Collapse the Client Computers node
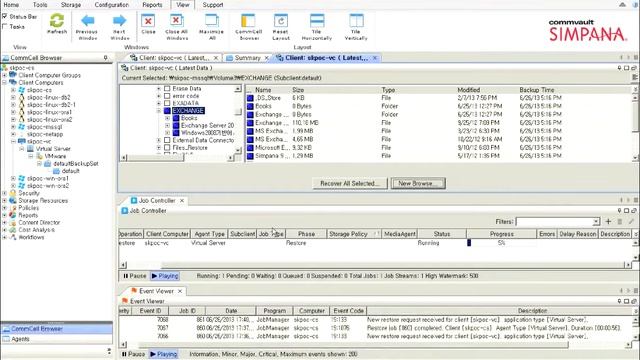 click(4, 82)
